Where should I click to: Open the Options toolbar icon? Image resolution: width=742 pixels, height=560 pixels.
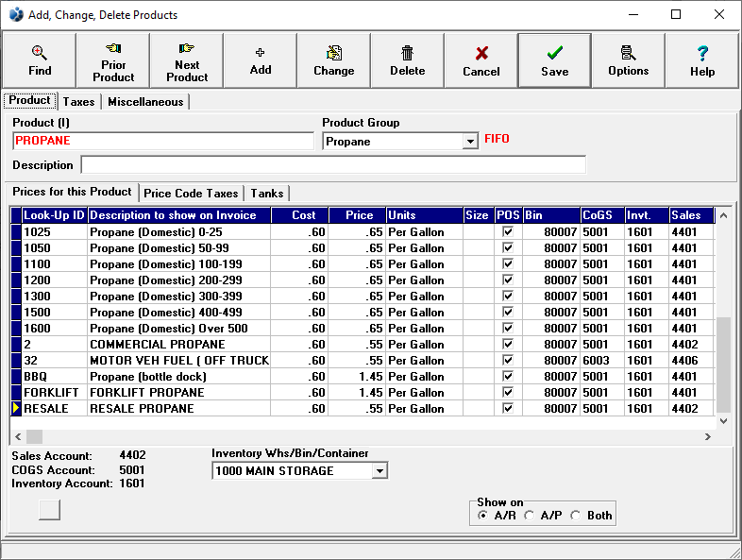point(629,60)
